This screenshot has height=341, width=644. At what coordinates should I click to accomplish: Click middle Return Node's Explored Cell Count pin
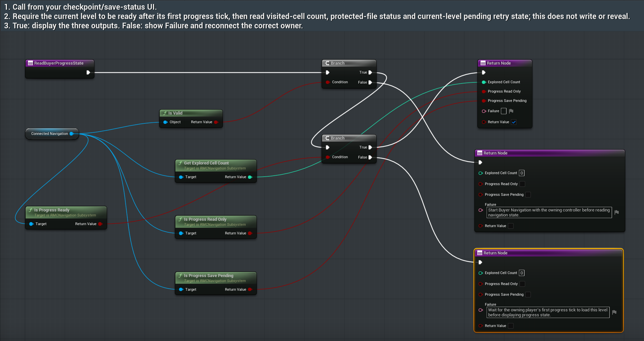point(481,173)
